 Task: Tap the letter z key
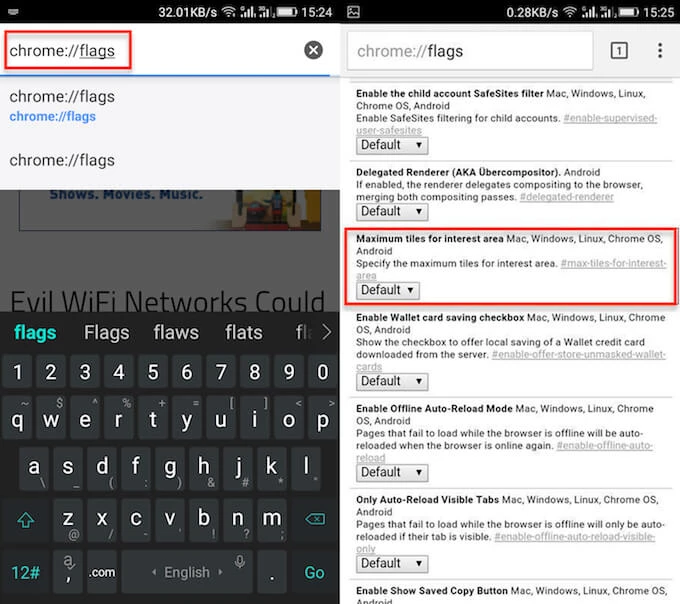(68, 518)
